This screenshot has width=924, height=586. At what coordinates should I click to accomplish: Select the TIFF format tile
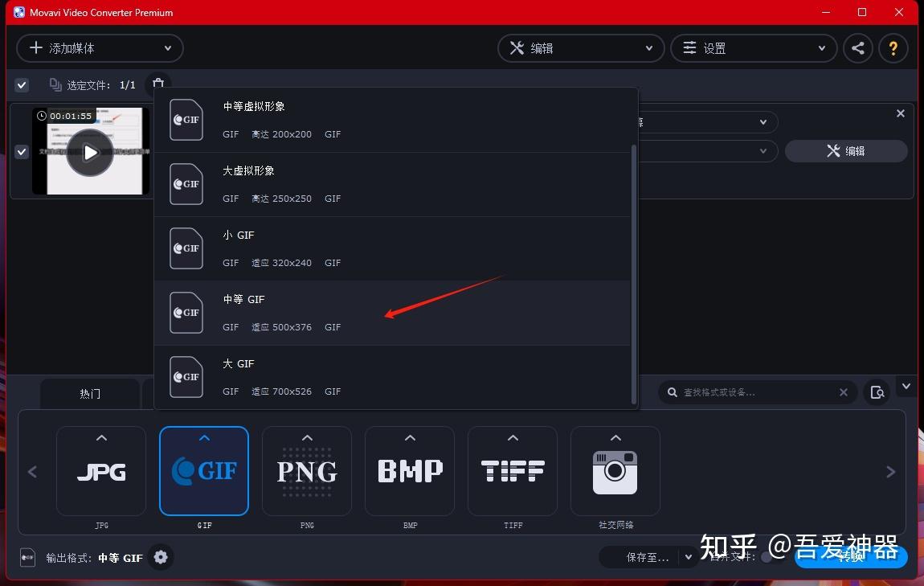pyautogui.click(x=513, y=471)
